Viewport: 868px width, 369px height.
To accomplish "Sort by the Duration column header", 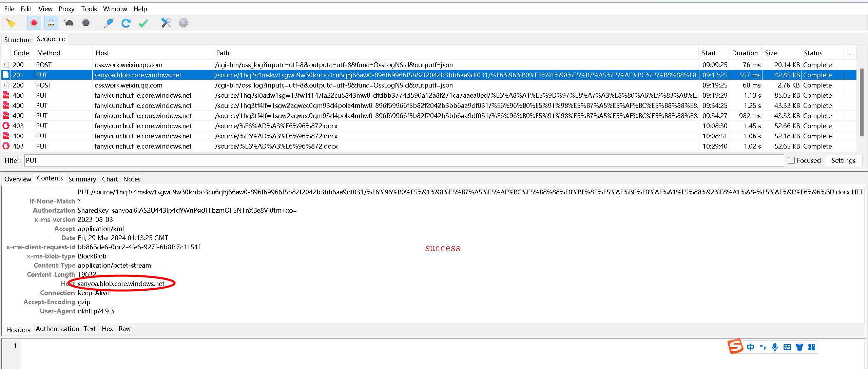I will pyautogui.click(x=745, y=53).
